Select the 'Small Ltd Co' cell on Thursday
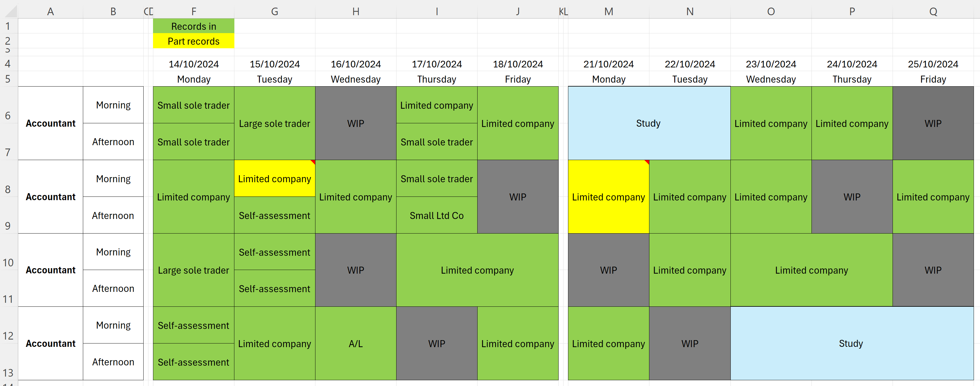980x386 pixels. [436, 215]
